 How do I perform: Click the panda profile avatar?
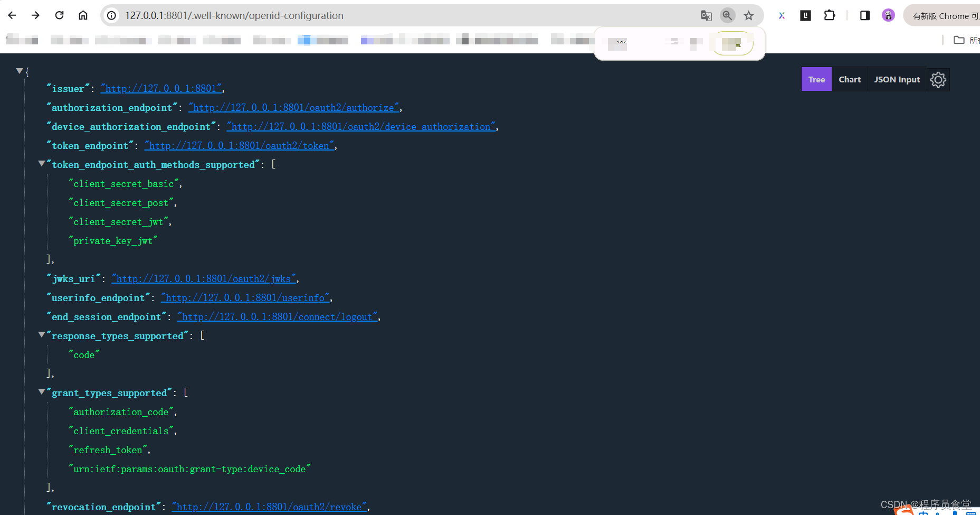(888, 15)
